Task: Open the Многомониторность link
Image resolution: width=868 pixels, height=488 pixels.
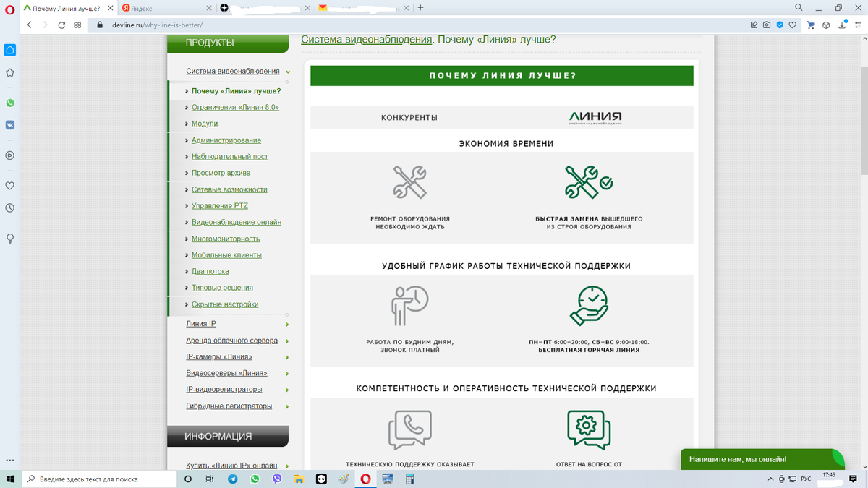Action: (226, 239)
